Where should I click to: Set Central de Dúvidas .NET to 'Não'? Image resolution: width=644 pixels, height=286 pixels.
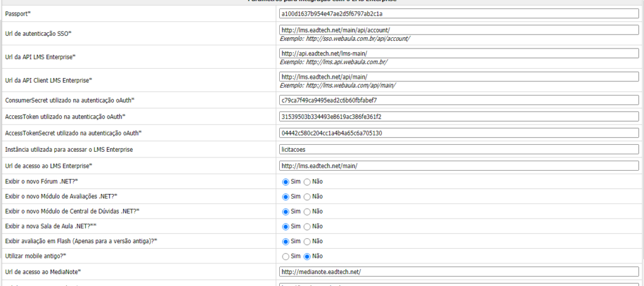(x=308, y=212)
